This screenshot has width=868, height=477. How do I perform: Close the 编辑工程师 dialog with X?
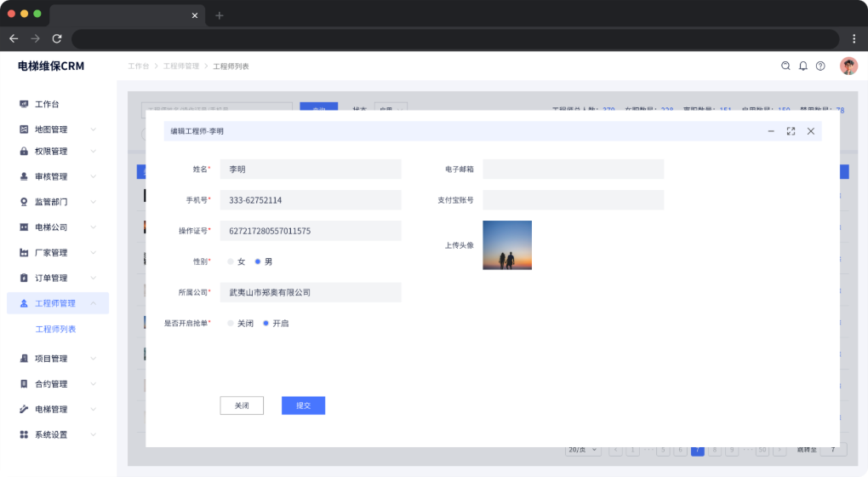click(811, 131)
